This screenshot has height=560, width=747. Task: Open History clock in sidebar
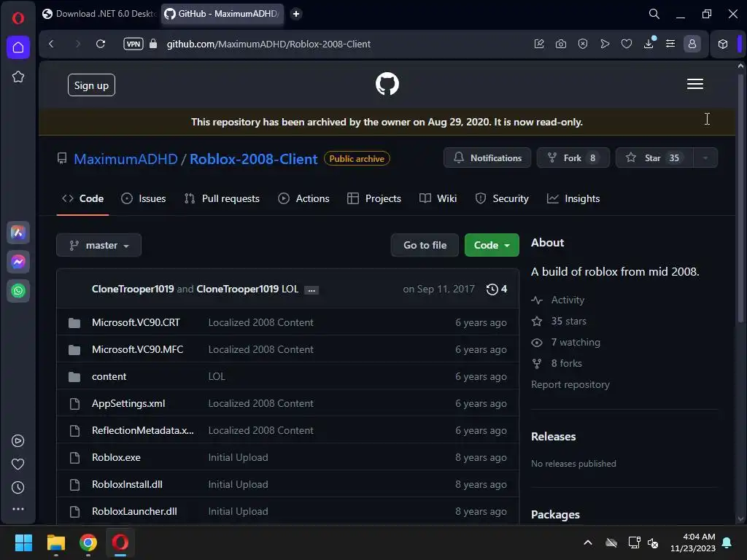(18, 487)
